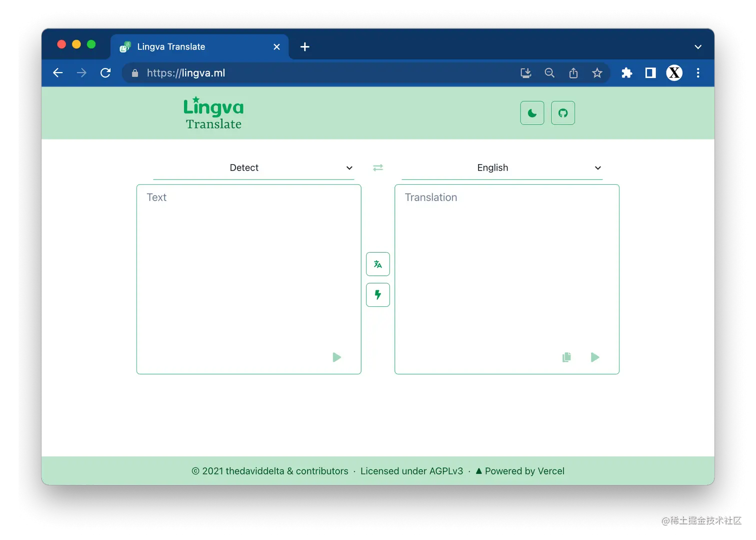Share this page from the address bar
Viewport: 756px width, 540px height.
[573, 73]
